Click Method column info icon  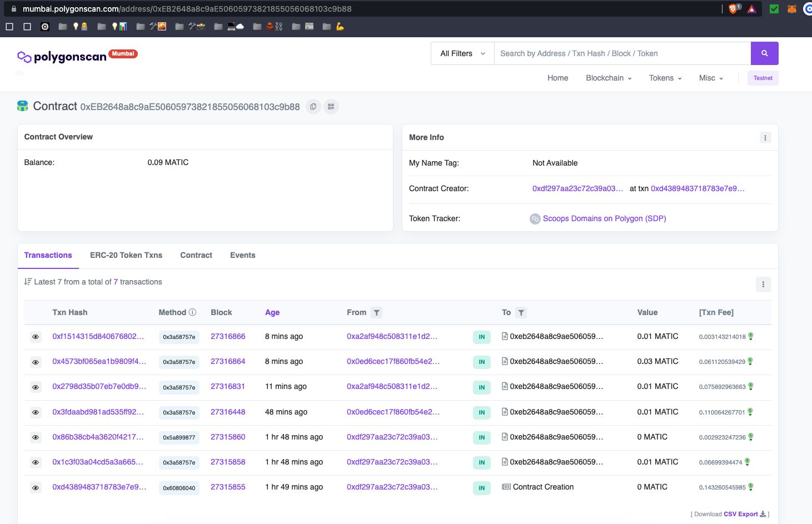click(192, 312)
